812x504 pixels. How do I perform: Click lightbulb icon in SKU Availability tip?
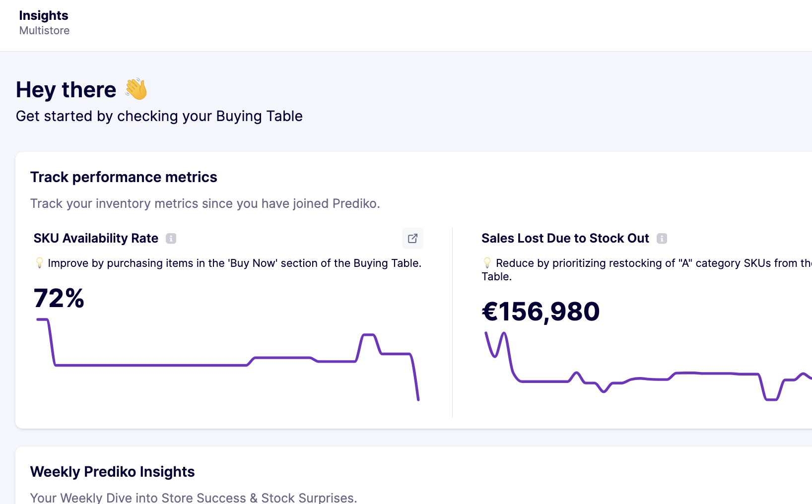pos(40,263)
